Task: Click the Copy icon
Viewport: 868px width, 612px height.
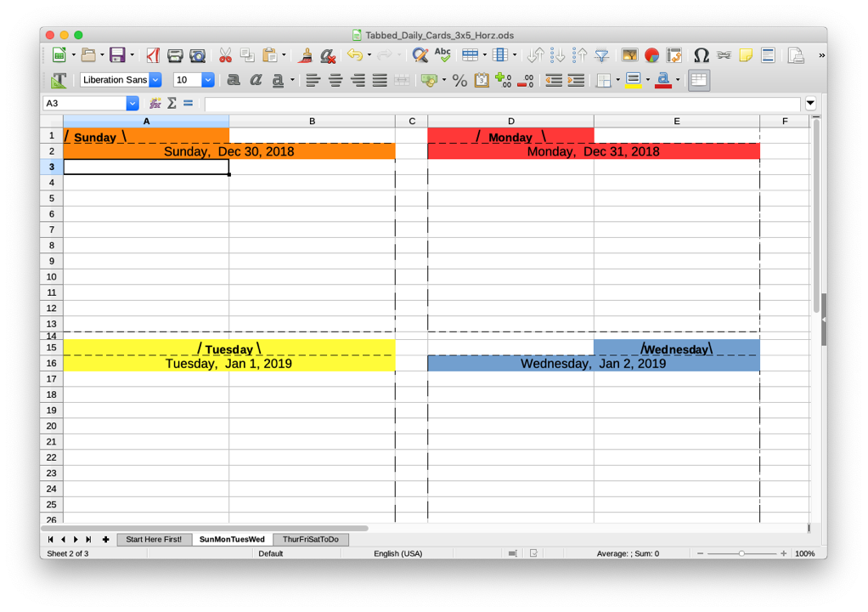Action: click(x=247, y=55)
